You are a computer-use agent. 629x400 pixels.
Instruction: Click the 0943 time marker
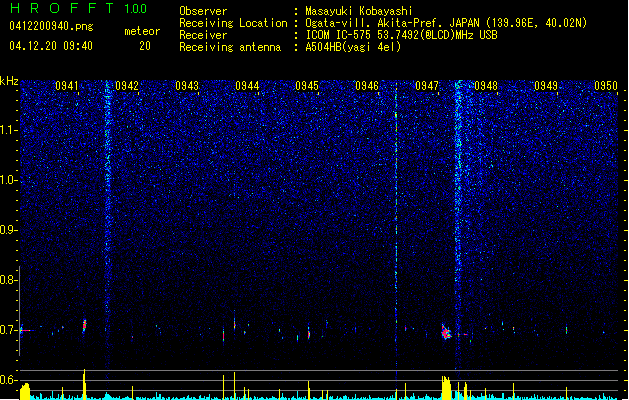coord(187,86)
